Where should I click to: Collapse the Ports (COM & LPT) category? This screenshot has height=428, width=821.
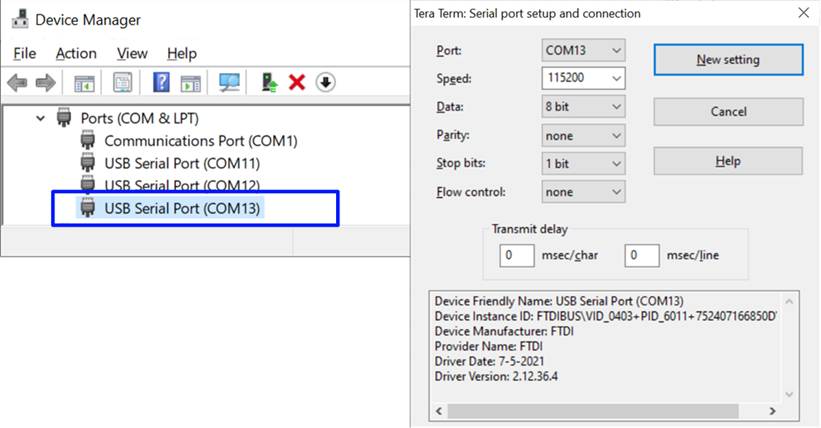click(41, 118)
